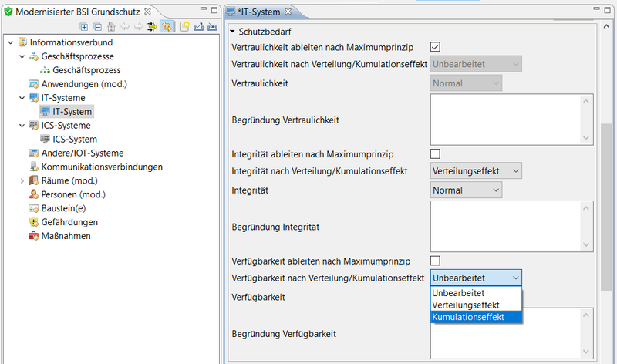Viewport: 617px width, 364px height.
Task: Click the Geschäftsprozesse group icon
Action: coord(33,56)
